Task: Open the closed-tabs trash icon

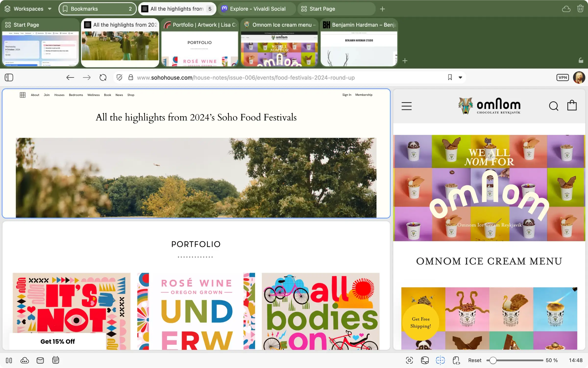Action: tap(580, 9)
